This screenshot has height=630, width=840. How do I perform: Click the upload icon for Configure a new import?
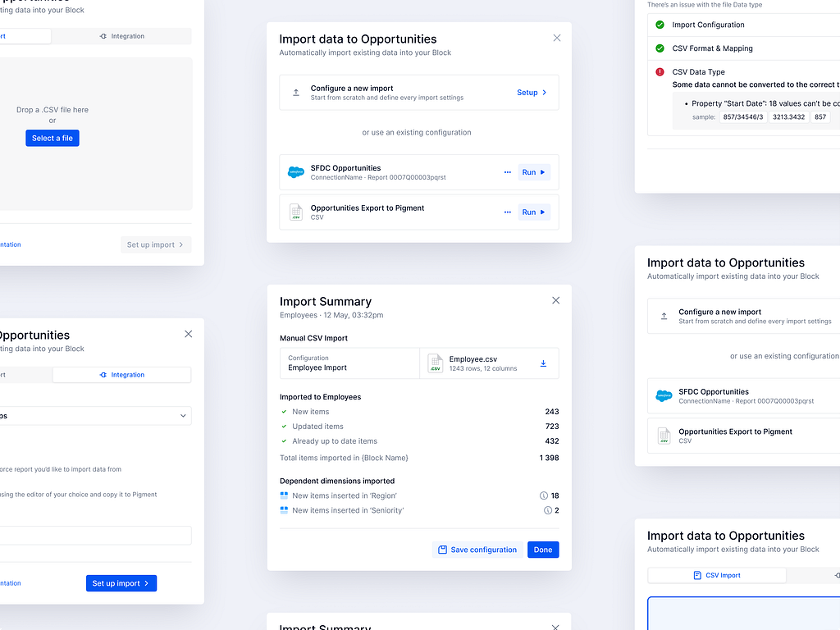click(x=296, y=93)
